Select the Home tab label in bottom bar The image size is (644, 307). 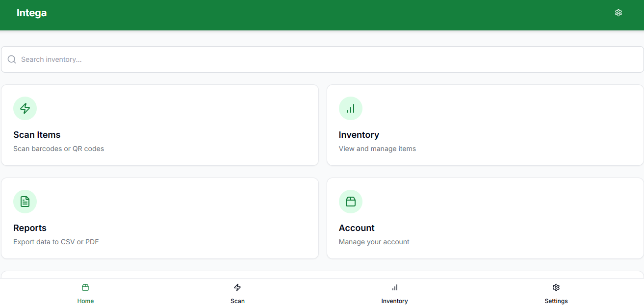click(85, 301)
